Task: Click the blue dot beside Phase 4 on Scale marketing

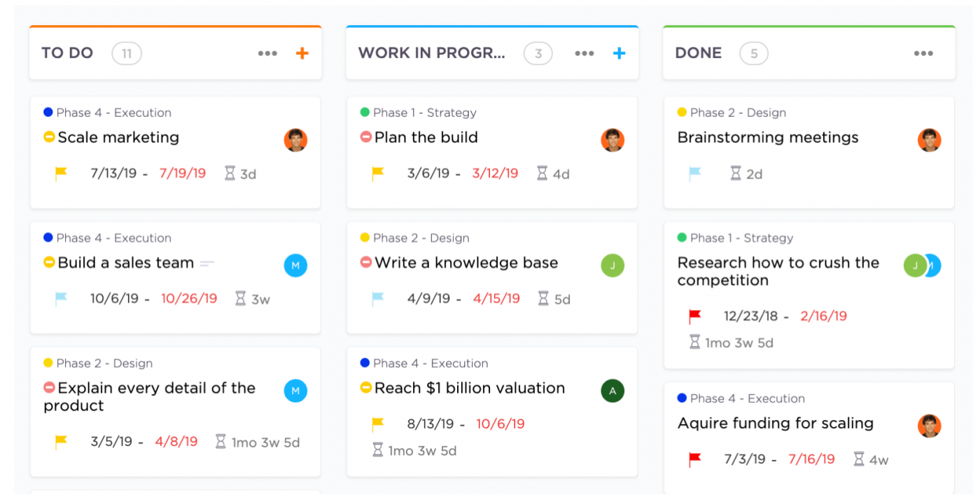Action: coord(48,112)
